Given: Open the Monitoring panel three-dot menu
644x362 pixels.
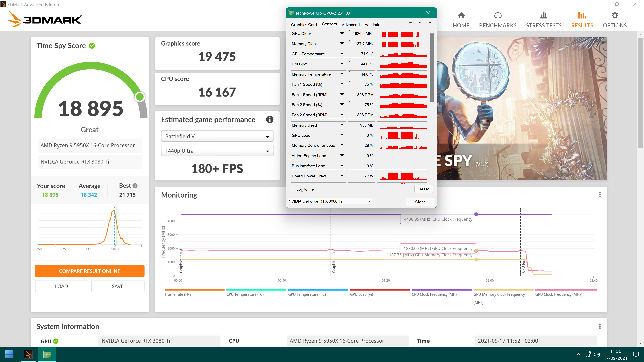Looking at the screenshot, I should pos(600,195).
